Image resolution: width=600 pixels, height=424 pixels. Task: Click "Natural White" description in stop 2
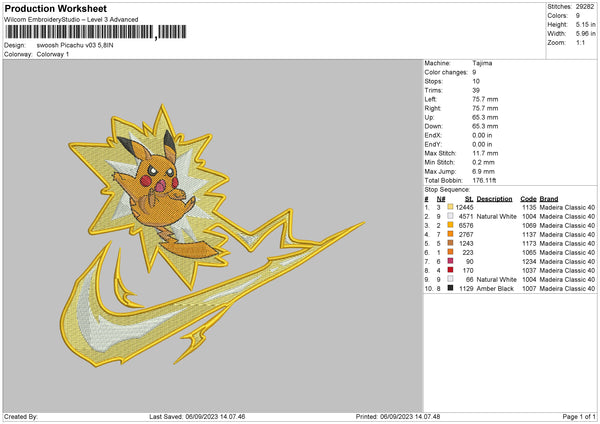coord(496,216)
